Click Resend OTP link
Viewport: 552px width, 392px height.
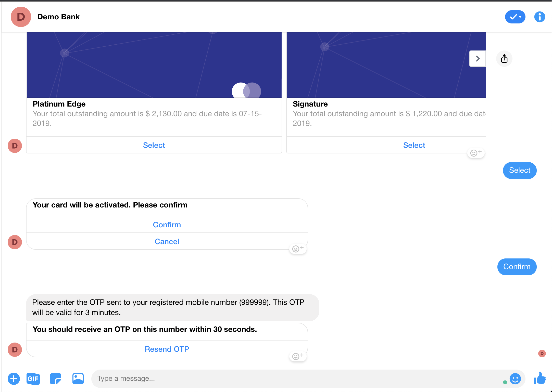167,349
